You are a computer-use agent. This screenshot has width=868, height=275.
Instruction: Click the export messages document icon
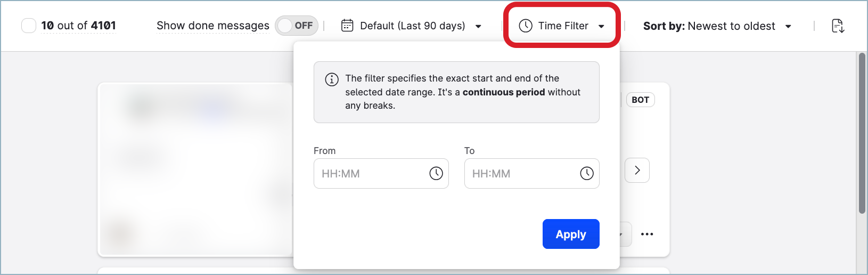pyautogui.click(x=838, y=26)
